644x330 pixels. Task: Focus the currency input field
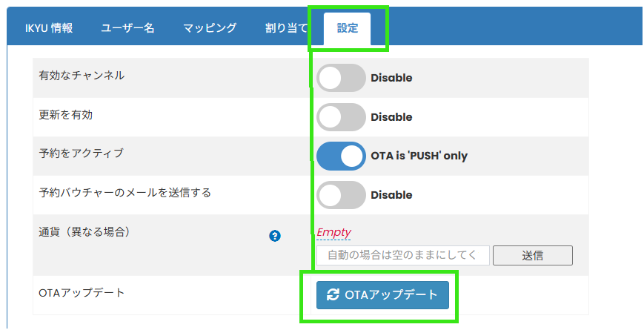coord(402,256)
